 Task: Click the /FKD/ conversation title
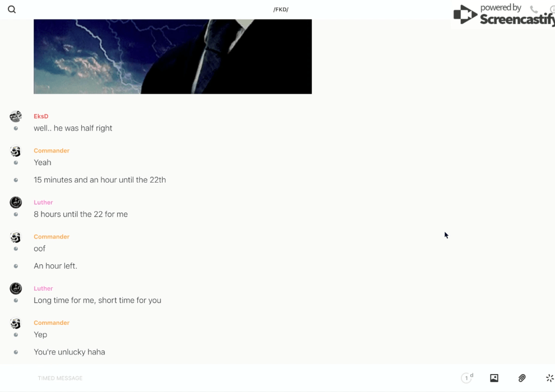click(281, 10)
